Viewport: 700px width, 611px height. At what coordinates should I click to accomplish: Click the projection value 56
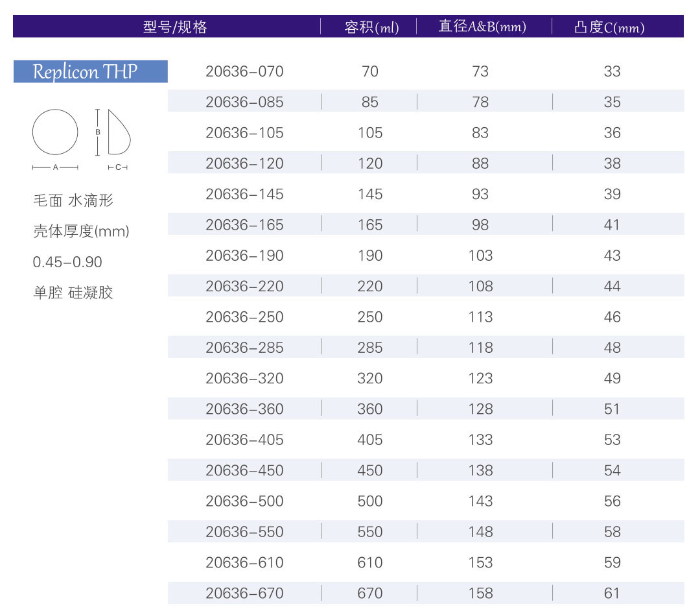(612, 501)
